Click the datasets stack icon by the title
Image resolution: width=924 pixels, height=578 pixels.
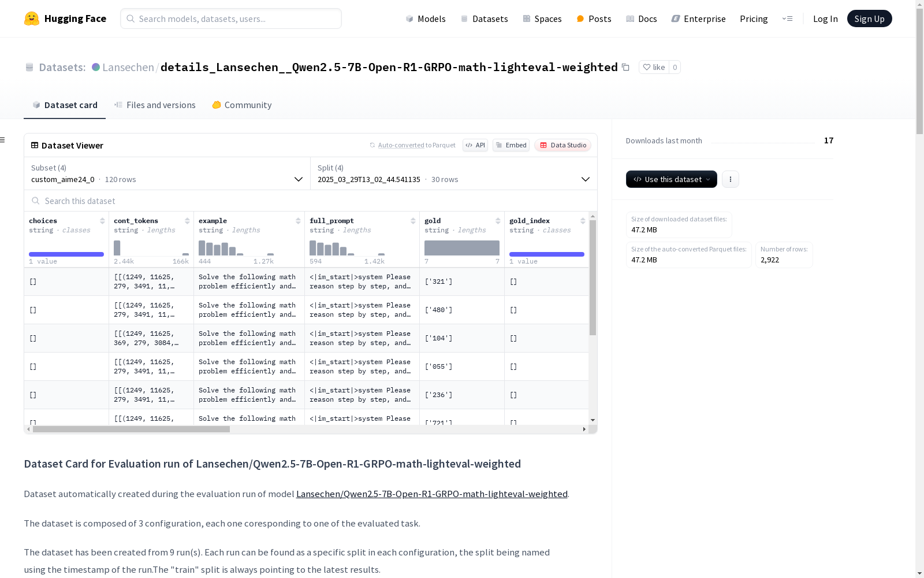point(29,67)
